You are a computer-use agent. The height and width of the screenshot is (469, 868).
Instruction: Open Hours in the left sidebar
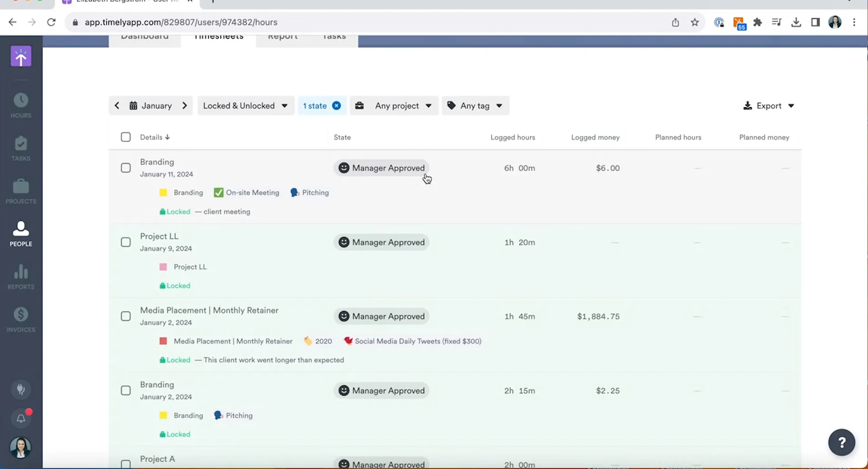pyautogui.click(x=21, y=105)
